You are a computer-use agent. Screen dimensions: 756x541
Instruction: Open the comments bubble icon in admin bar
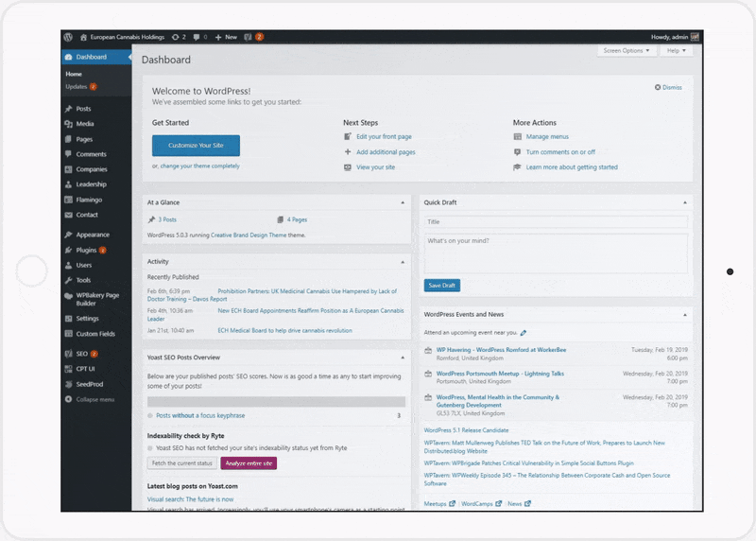[197, 37]
